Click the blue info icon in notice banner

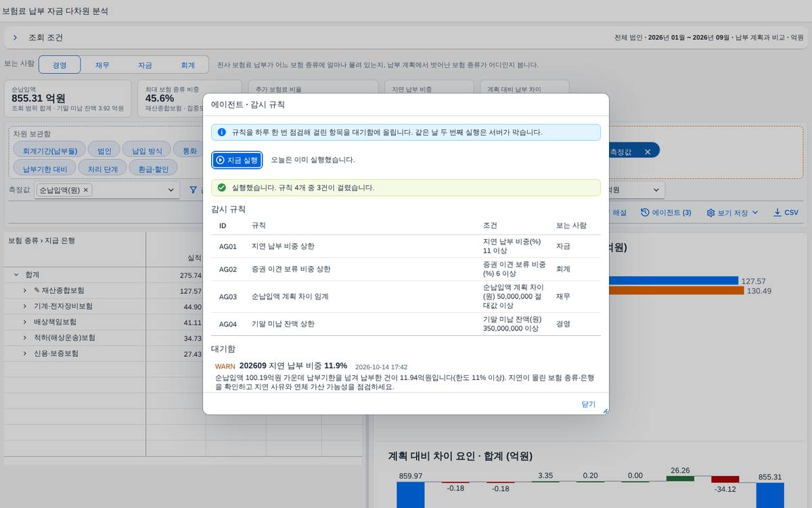coord(221,132)
